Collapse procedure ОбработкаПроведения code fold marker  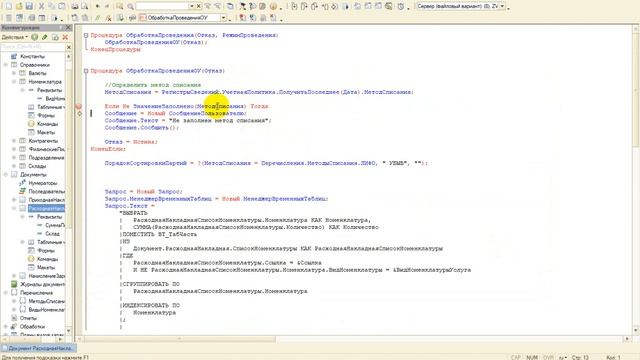coord(86,36)
